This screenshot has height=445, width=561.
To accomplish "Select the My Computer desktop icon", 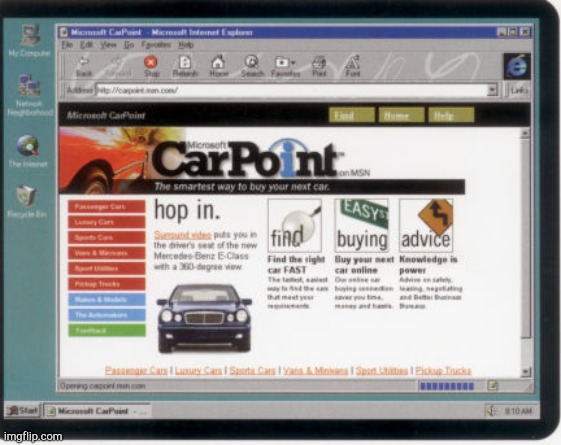I will pos(29,40).
